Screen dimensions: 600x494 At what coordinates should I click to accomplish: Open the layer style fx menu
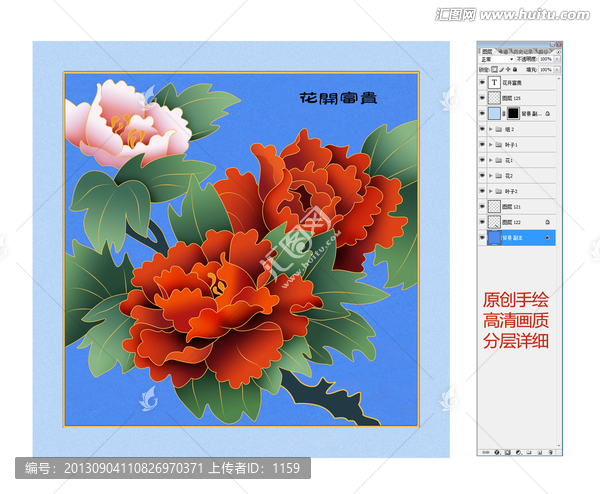pos(497,452)
